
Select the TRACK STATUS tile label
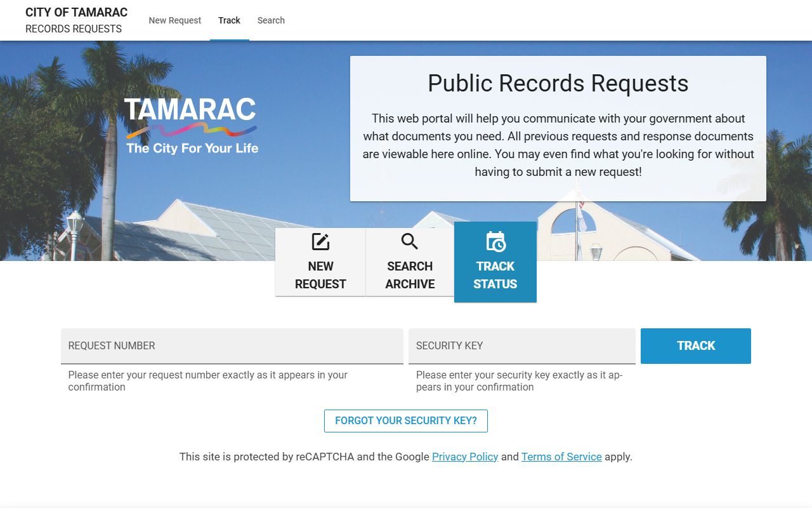pos(495,275)
